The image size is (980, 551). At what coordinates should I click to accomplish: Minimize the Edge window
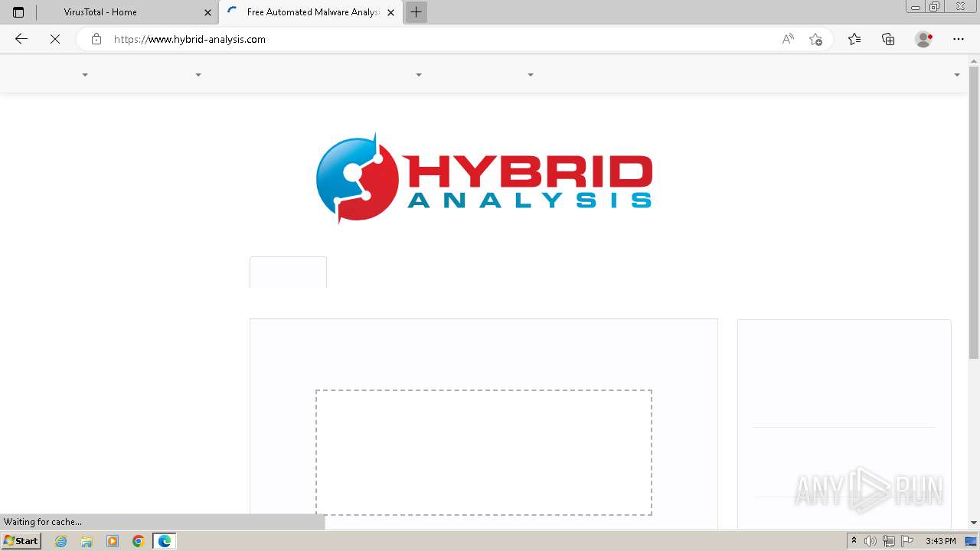(x=915, y=7)
